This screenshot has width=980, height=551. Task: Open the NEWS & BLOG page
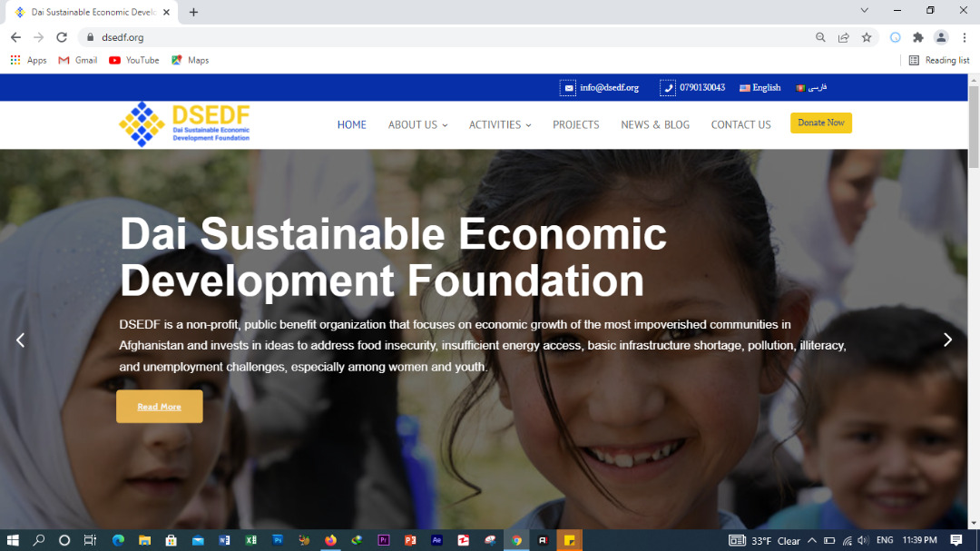pos(655,124)
